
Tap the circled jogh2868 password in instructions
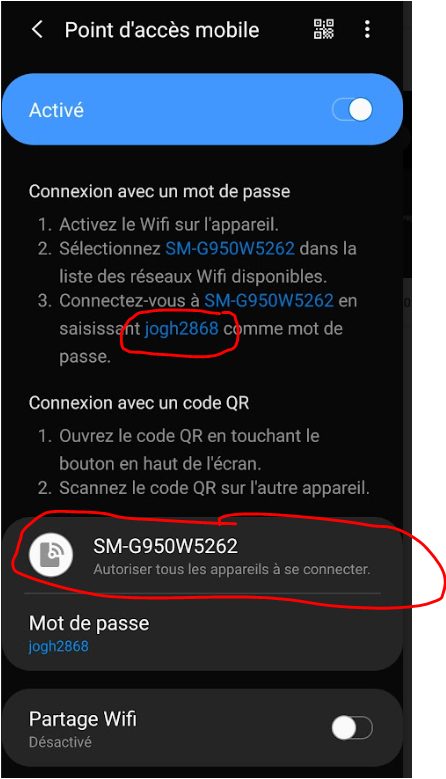click(x=181, y=328)
